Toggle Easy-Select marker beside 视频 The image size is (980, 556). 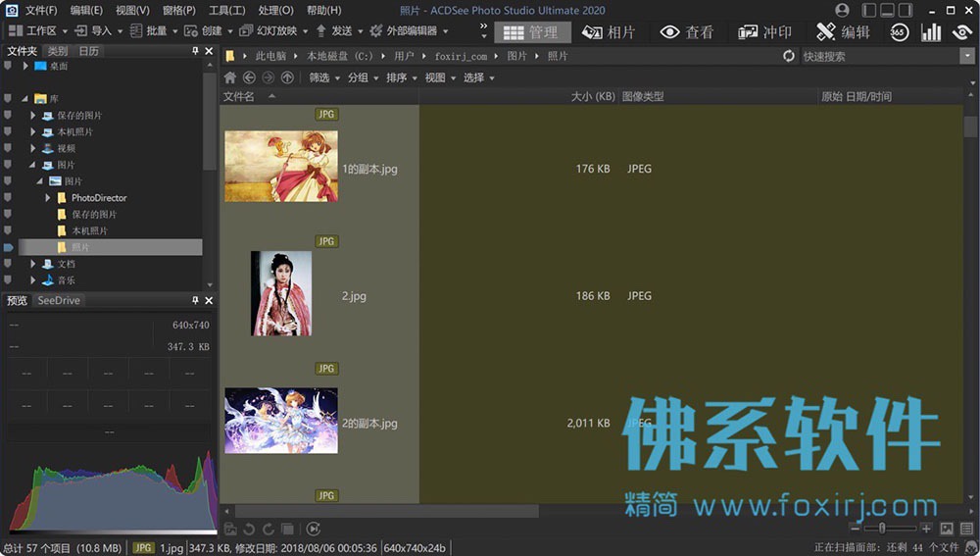point(8,148)
